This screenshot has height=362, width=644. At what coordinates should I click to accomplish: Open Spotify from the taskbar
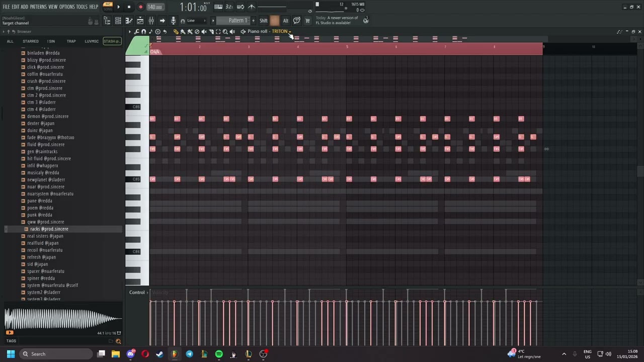pos(219,354)
